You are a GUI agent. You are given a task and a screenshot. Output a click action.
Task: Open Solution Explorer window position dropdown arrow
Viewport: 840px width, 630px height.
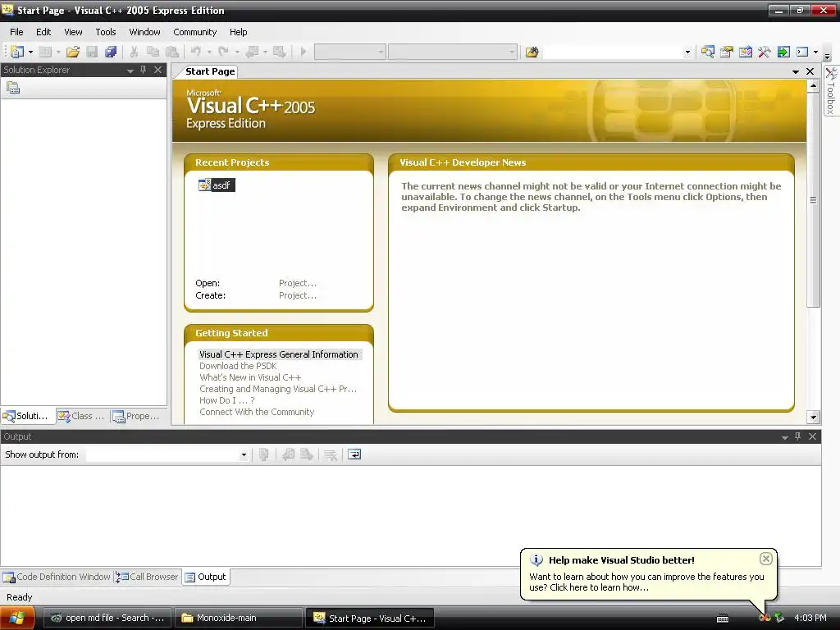[130, 71]
